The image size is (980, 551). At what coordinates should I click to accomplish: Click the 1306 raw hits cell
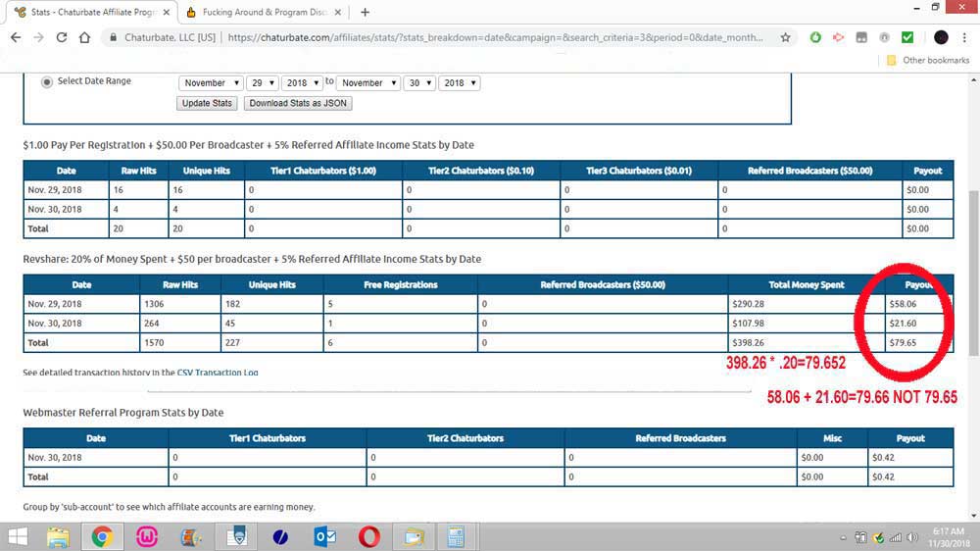[180, 304]
